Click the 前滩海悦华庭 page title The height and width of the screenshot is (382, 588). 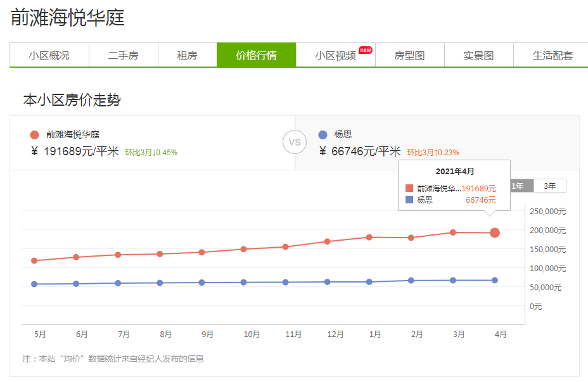tap(68, 18)
